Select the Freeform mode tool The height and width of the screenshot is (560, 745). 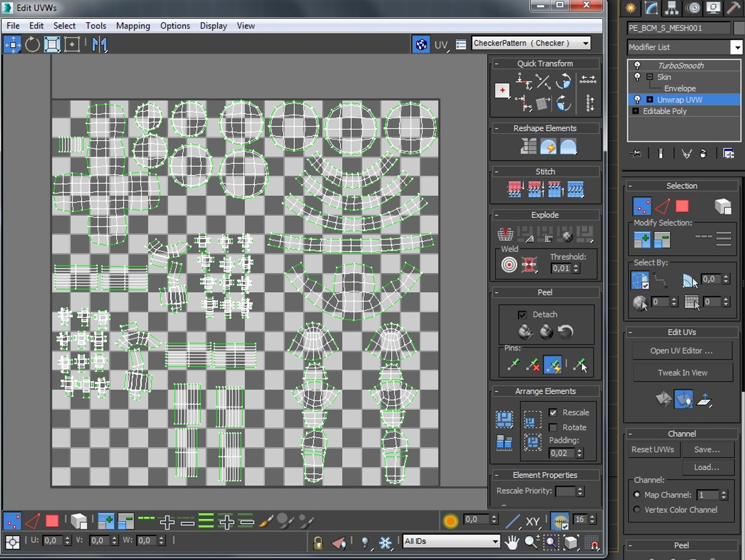72,45
